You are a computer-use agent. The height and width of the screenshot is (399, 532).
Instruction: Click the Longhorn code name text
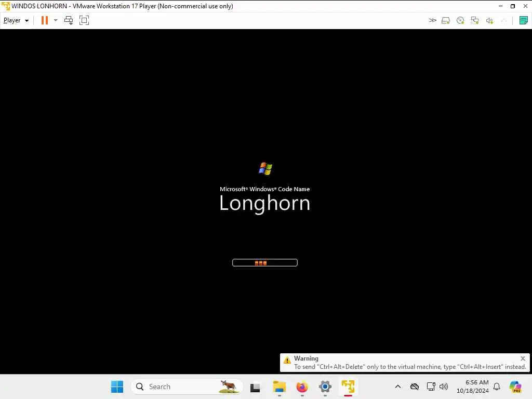pyautogui.click(x=264, y=203)
